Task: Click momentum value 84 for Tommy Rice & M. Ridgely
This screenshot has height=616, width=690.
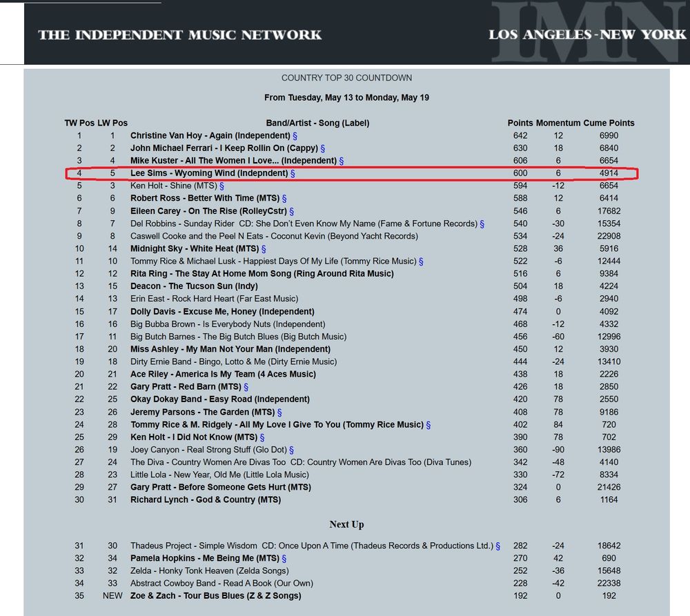Action: coord(558,425)
